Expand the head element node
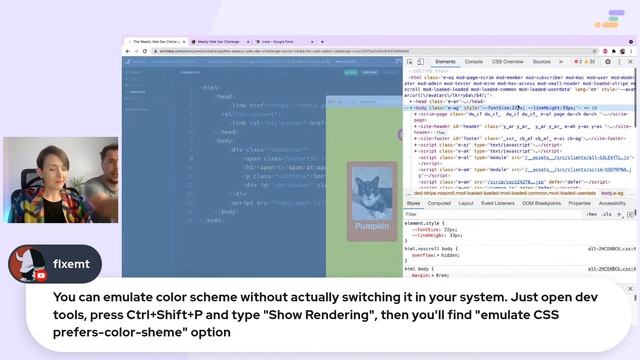Screen dimensions: 640x360 pyautogui.click(x=411, y=101)
